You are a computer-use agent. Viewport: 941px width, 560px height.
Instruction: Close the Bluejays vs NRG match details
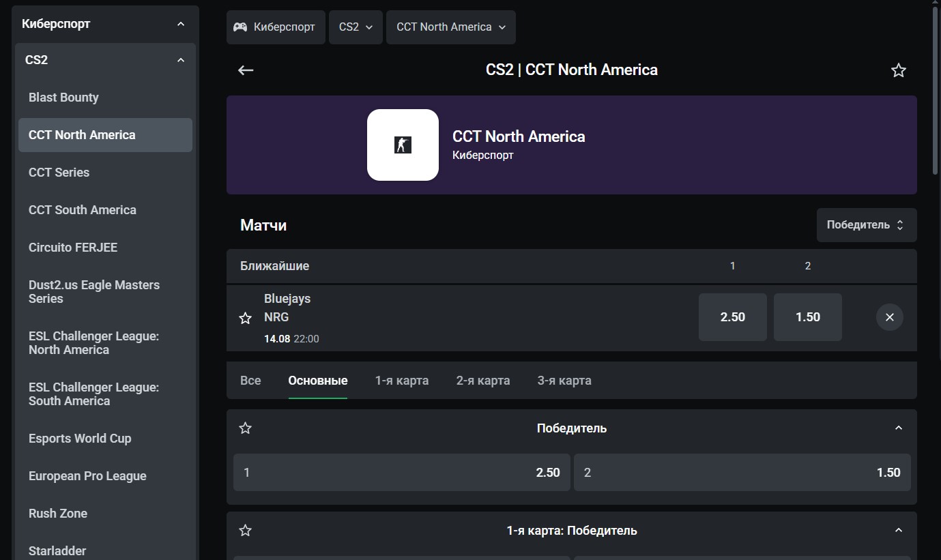click(x=890, y=317)
